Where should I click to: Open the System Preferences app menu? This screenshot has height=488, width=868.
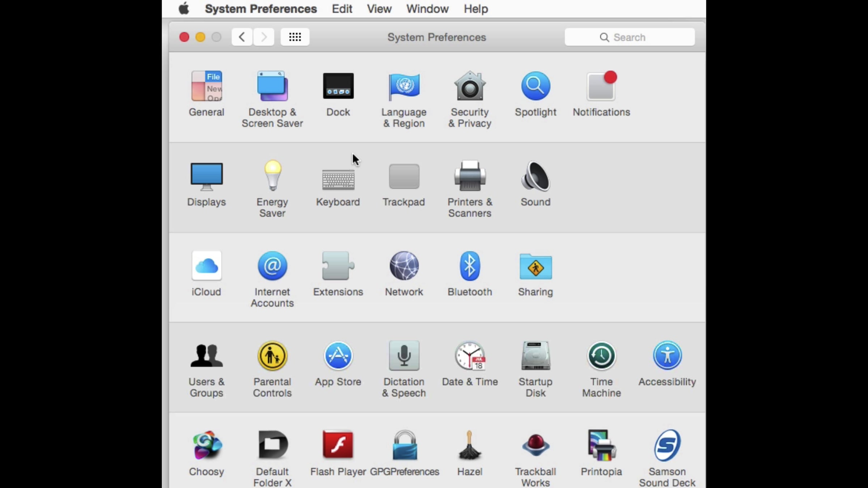click(x=261, y=9)
